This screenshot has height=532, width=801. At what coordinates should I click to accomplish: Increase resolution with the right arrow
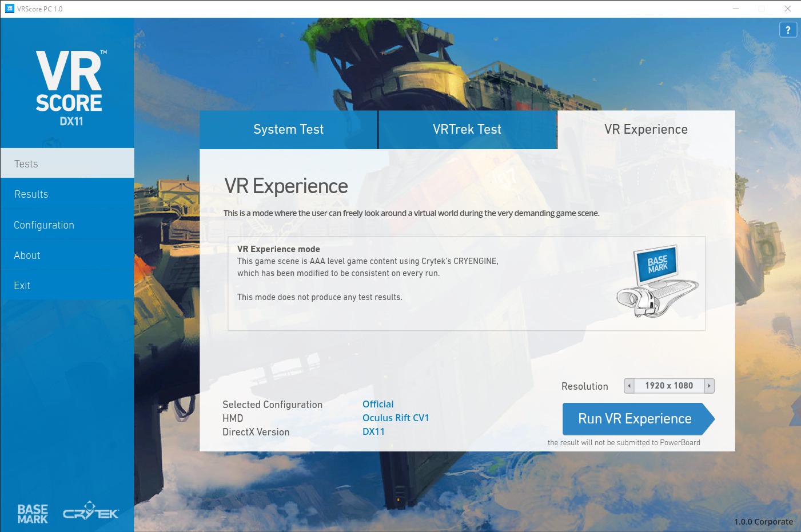pyautogui.click(x=709, y=386)
